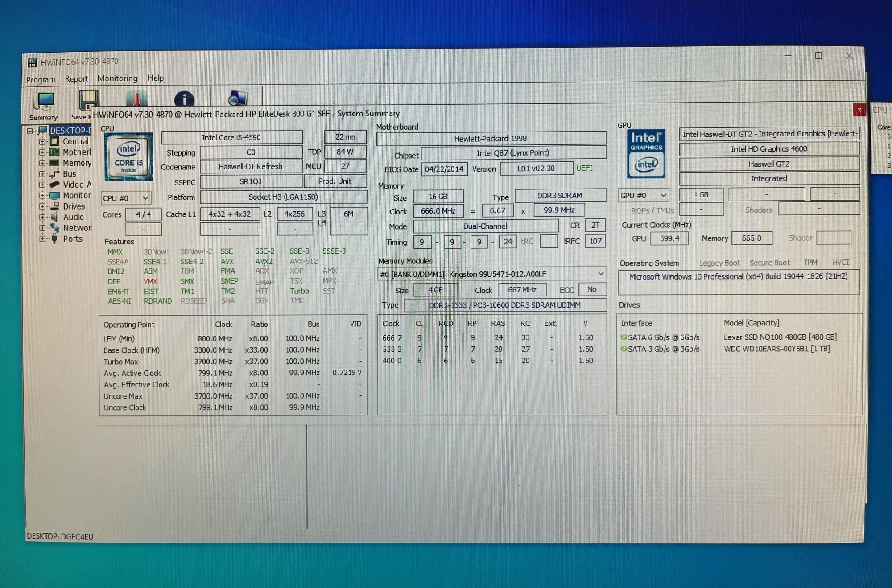Click the WDC WD10EARS drive entry

776,349
